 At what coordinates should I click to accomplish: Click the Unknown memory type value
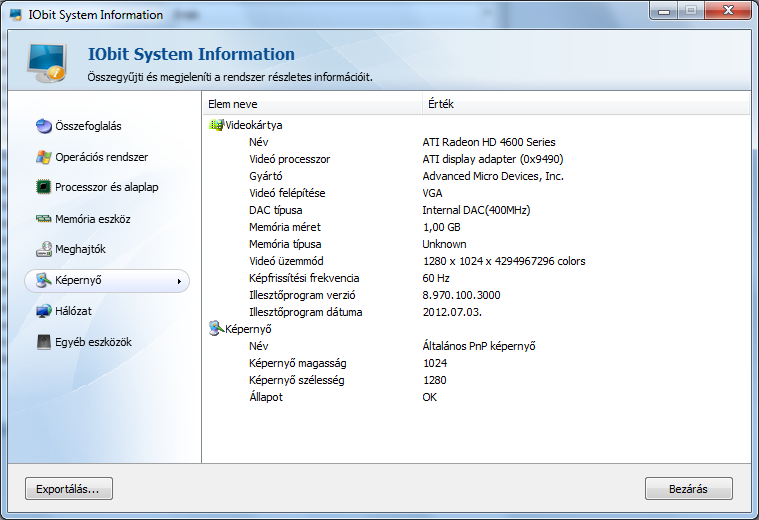[444, 244]
